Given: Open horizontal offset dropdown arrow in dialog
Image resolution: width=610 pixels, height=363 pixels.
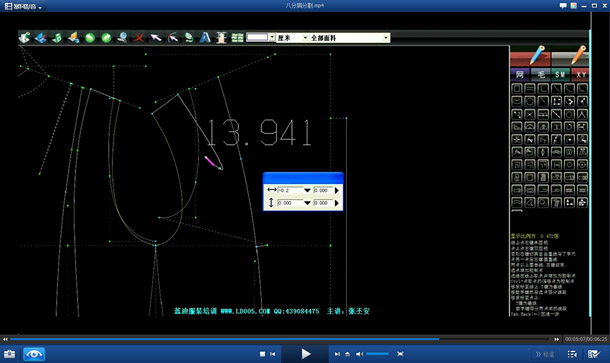Looking at the screenshot, I should click(307, 190).
